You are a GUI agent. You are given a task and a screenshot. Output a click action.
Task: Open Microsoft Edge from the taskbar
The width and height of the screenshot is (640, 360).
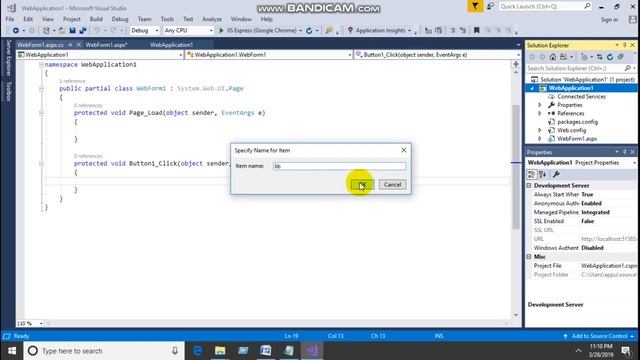197,351
